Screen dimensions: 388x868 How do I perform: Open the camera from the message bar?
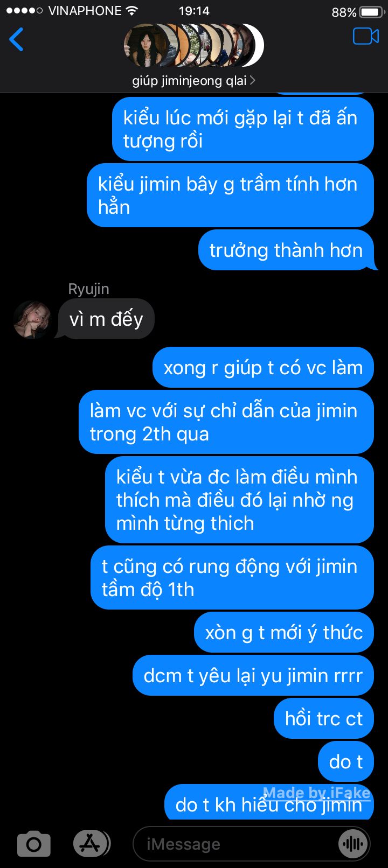tap(34, 844)
